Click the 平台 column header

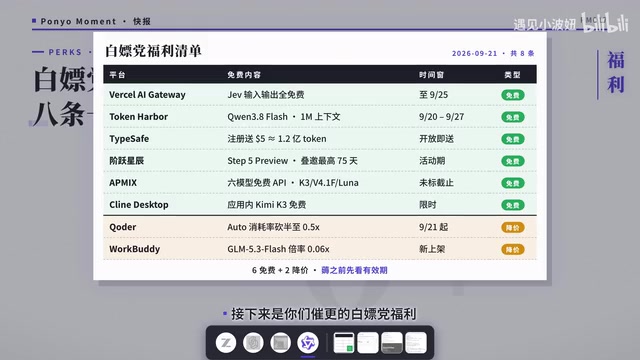pyautogui.click(x=118, y=75)
